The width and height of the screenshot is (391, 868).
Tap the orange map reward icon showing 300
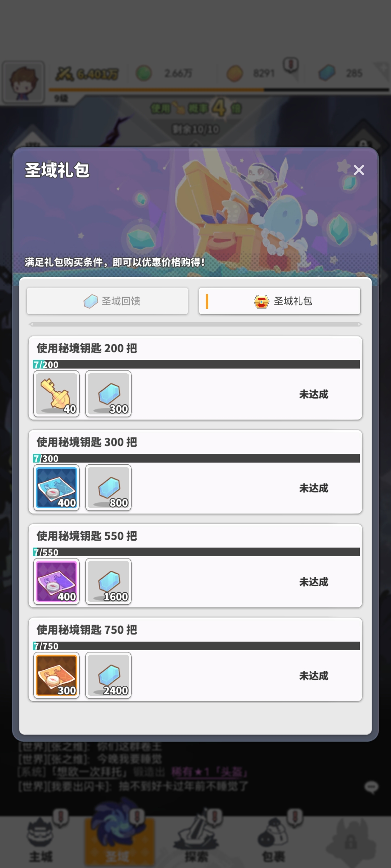[x=56, y=675]
